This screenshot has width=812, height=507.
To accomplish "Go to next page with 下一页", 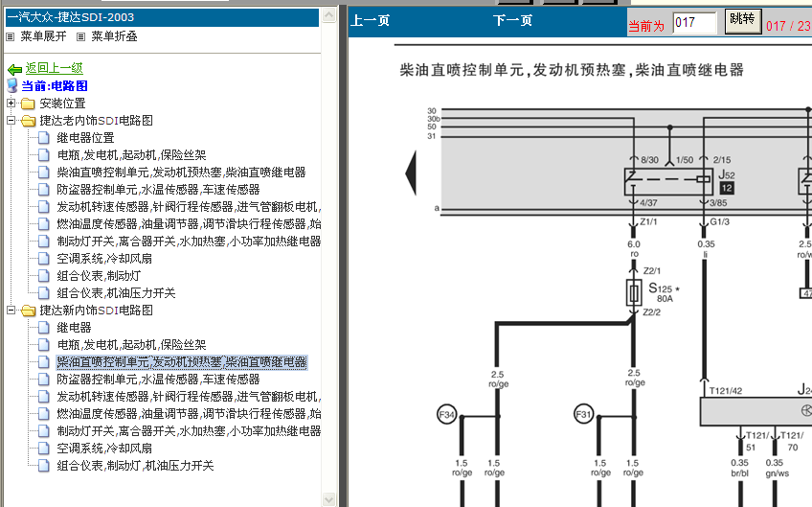I will [x=512, y=21].
